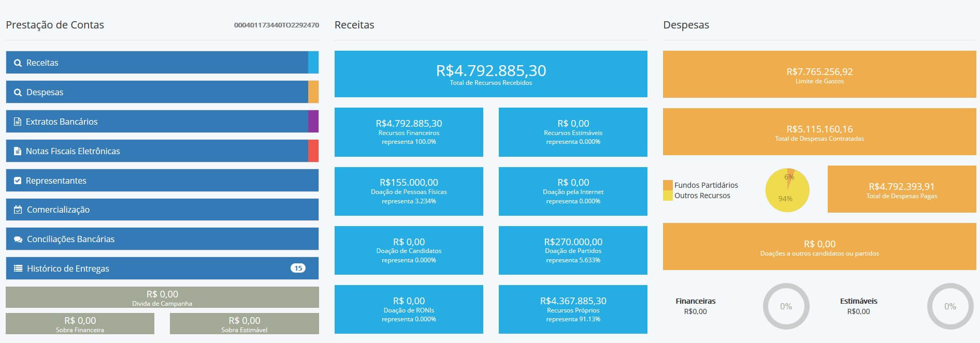
Task: Click the list icon beside Histórico de Entregas
Action: pos(18,269)
